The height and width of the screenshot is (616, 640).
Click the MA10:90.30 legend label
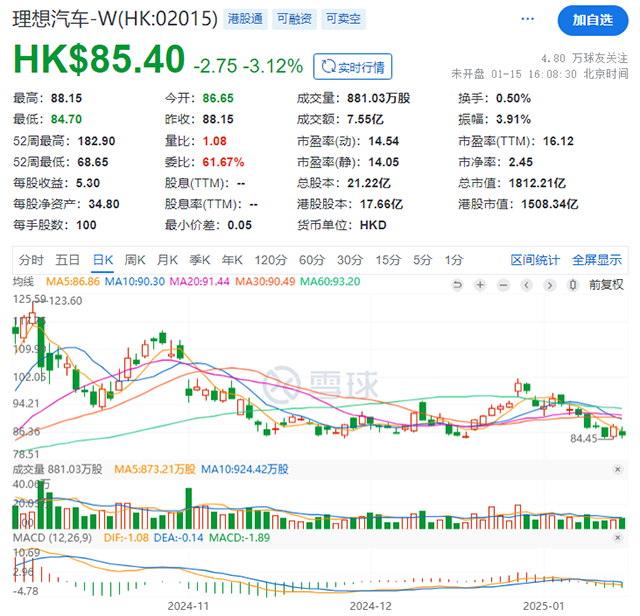click(135, 282)
